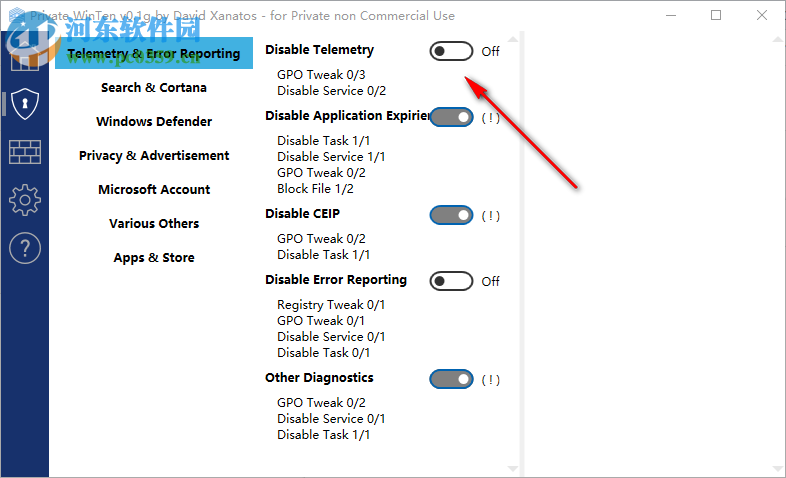This screenshot has width=786, height=478.
Task: Open the firewall brick wall icon
Action: pyautogui.click(x=24, y=152)
